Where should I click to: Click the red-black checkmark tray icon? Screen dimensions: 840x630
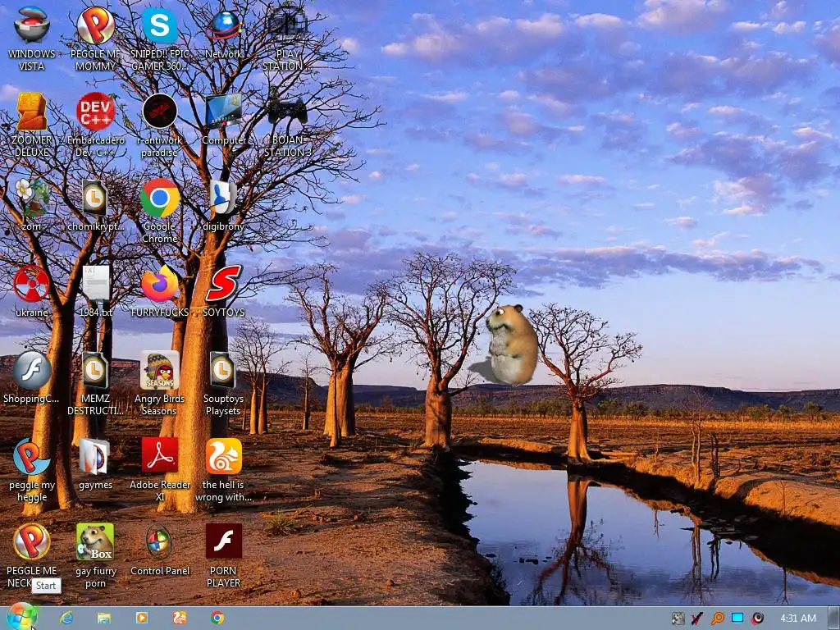[x=697, y=619]
